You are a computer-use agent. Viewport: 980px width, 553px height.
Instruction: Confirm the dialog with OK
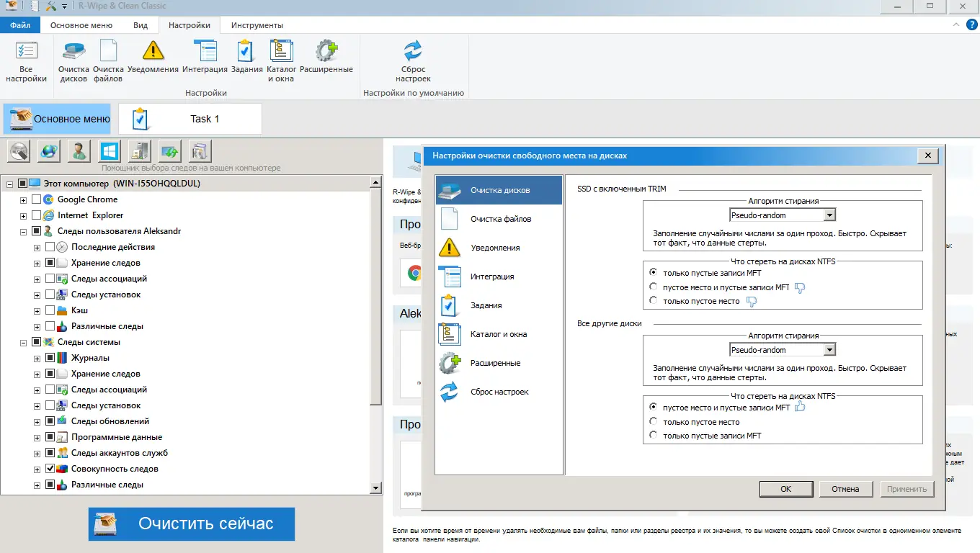click(785, 489)
